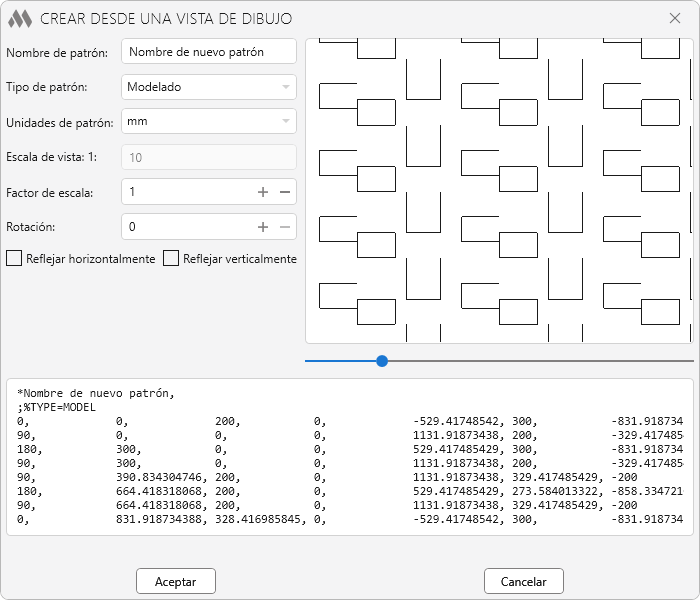The width and height of the screenshot is (700, 600).
Task: Click the Factor de escala value field
Action: (x=187, y=192)
